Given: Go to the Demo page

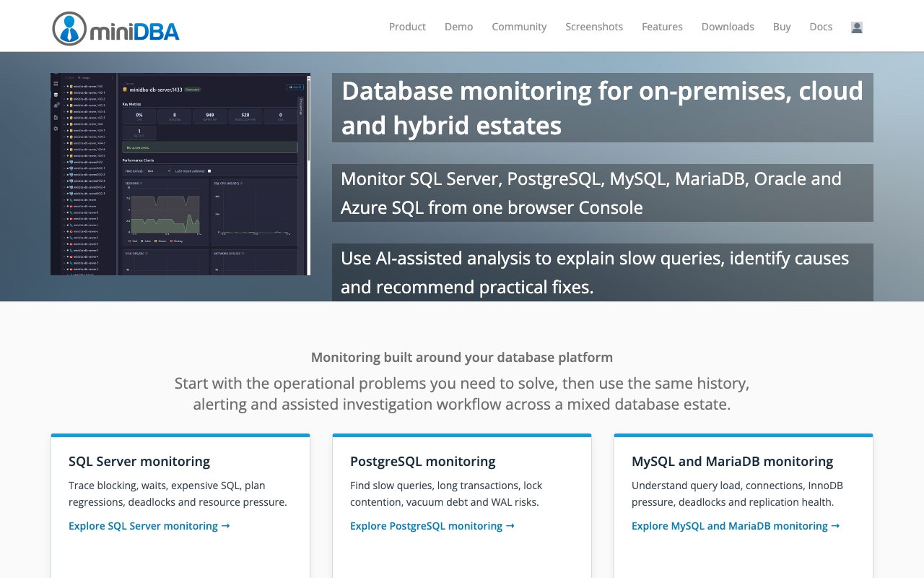Looking at the screenshot, I should coord(458,27).
